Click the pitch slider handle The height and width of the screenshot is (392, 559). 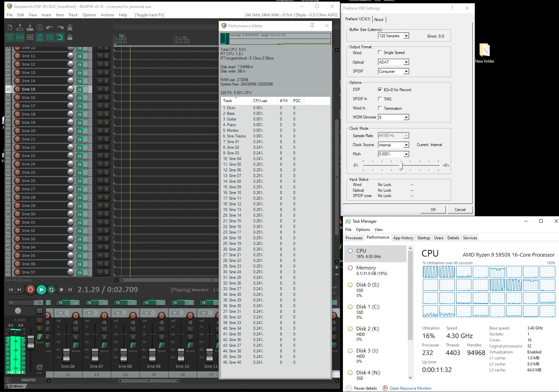(x=401, y=165)
